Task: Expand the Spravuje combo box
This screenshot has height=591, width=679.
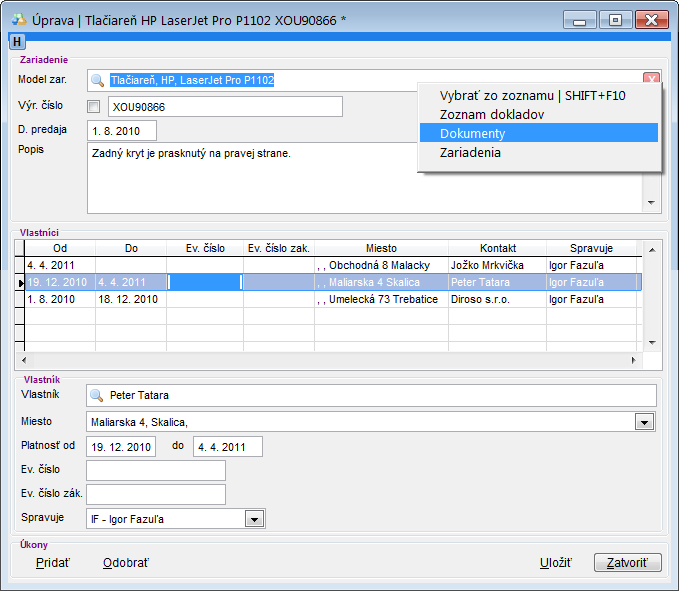Action: click(x=254, y=518)
